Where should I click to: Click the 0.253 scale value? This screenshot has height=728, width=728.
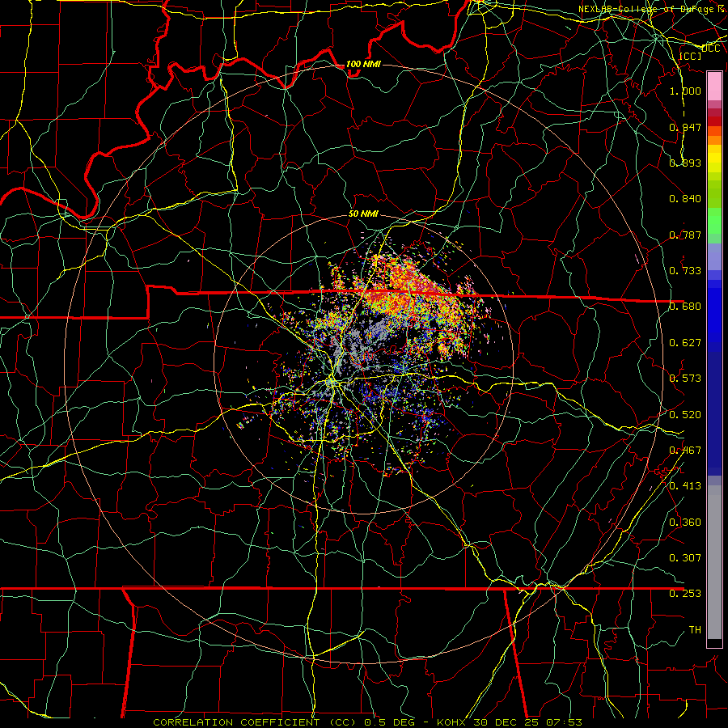pyautogui.click(x=685, y=594)
